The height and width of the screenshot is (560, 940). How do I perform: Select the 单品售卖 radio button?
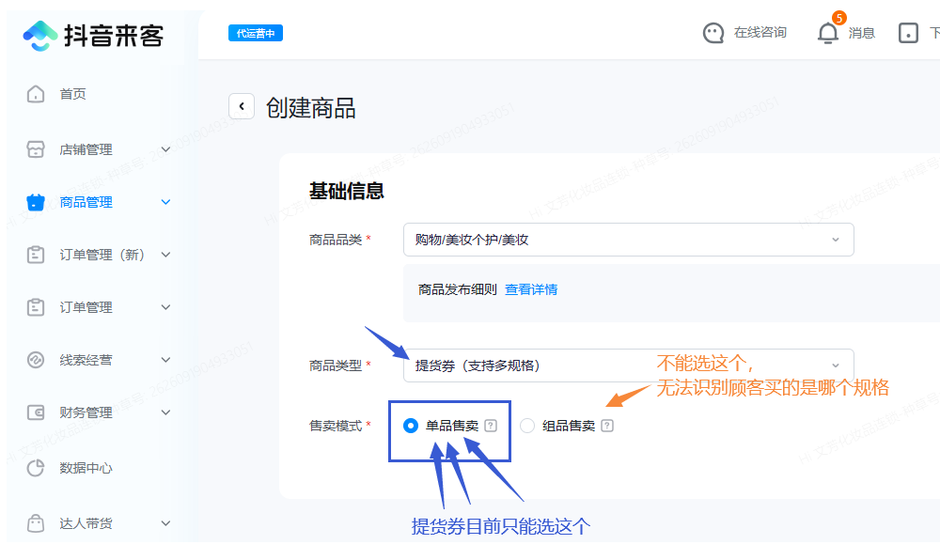point(410,426)
